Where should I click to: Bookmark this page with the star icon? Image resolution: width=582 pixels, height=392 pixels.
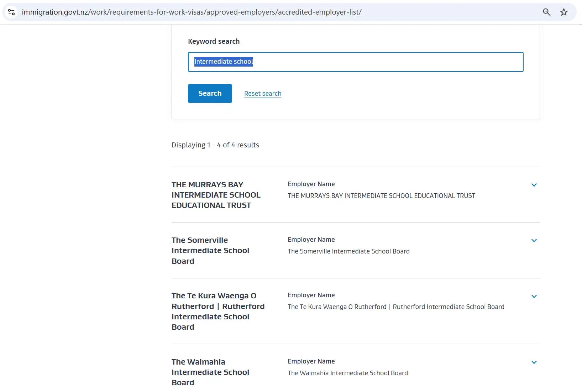(x=564, y=12)
